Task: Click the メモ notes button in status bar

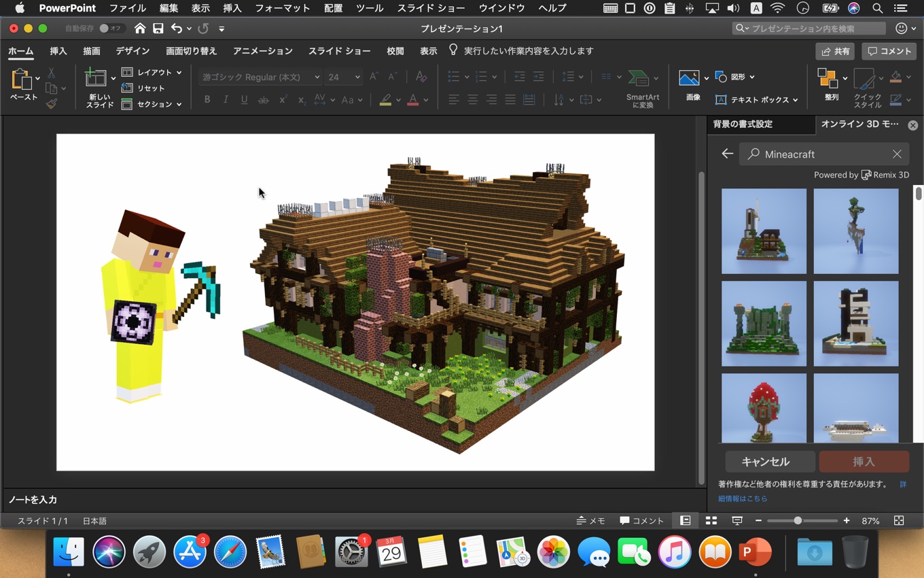Action: click(590, 520)
